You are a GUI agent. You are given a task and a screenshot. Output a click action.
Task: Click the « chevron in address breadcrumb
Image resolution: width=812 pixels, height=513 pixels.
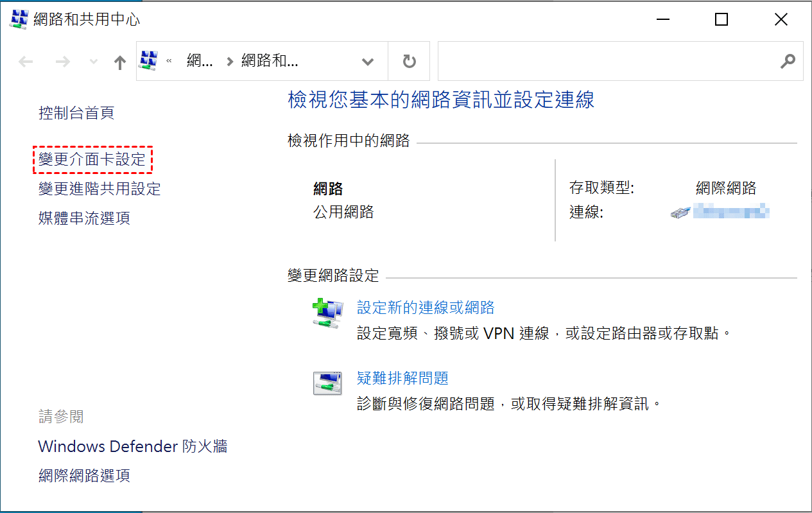(x=169, y=62)
